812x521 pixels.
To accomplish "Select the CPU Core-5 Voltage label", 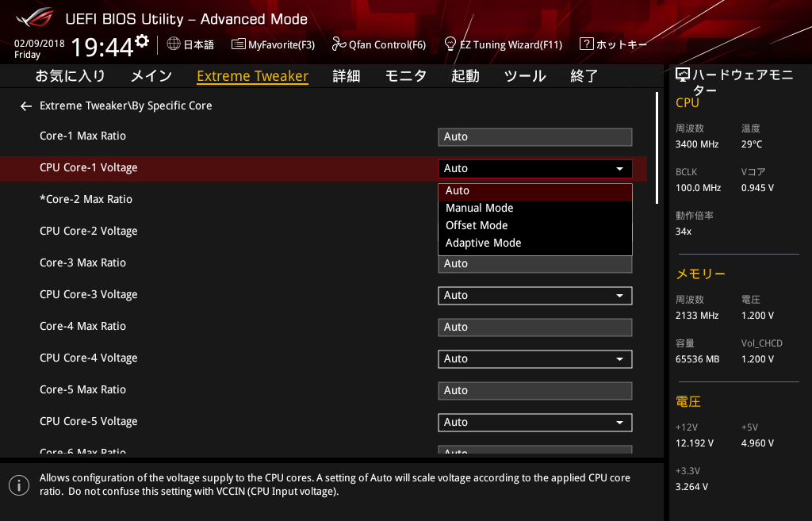I will 89,422.
